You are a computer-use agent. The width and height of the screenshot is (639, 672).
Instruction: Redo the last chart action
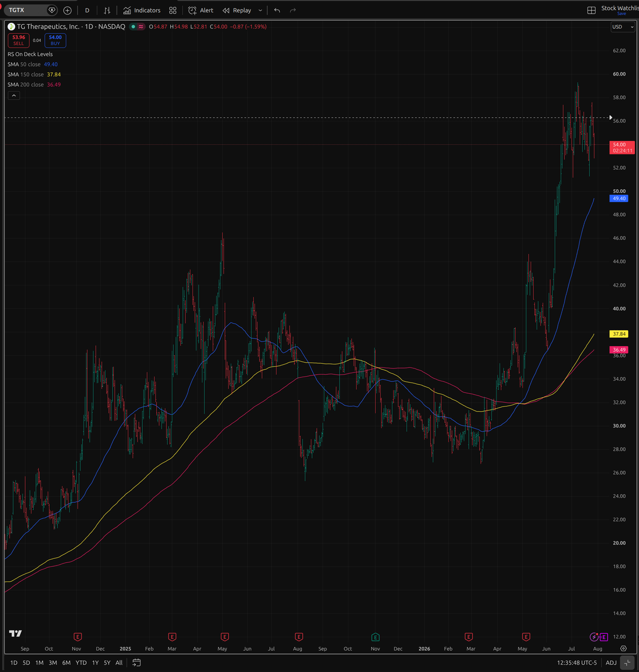[x=293, y=10]
